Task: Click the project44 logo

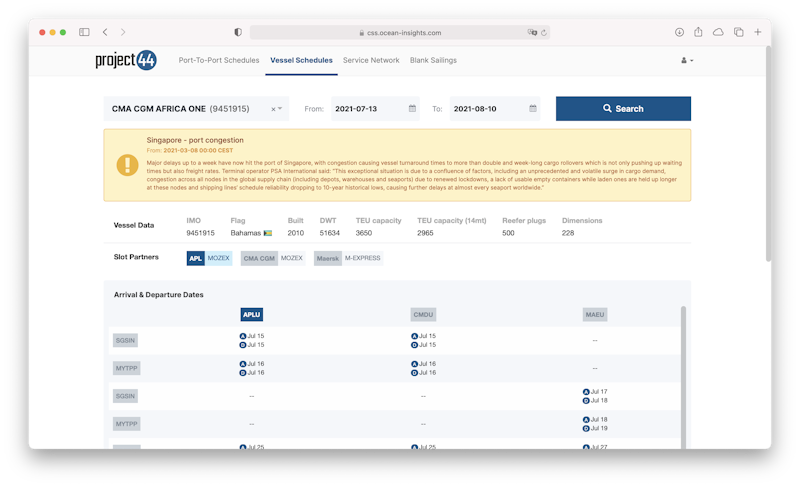Action: click(x=125, y=60)
